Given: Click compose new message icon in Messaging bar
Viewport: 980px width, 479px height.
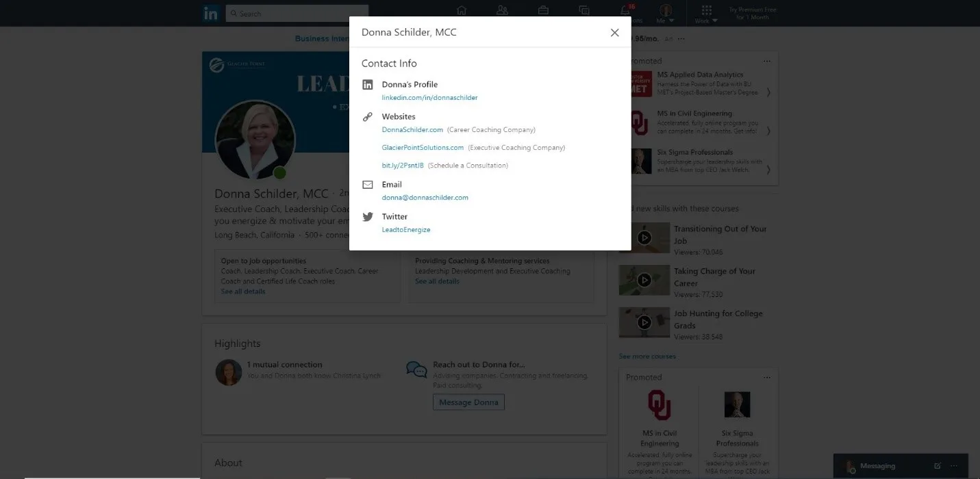Looking at the screenshot, I should [938, 466].
